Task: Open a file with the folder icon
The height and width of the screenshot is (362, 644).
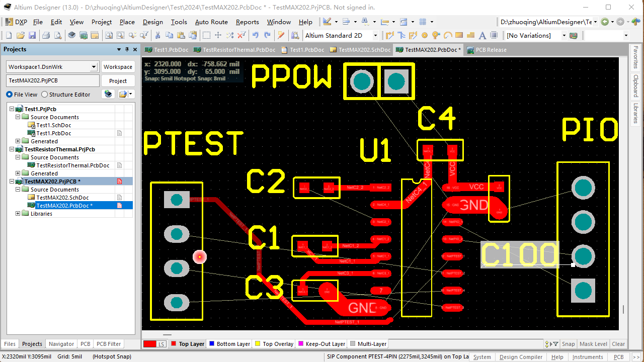Action: pos(21,35)
